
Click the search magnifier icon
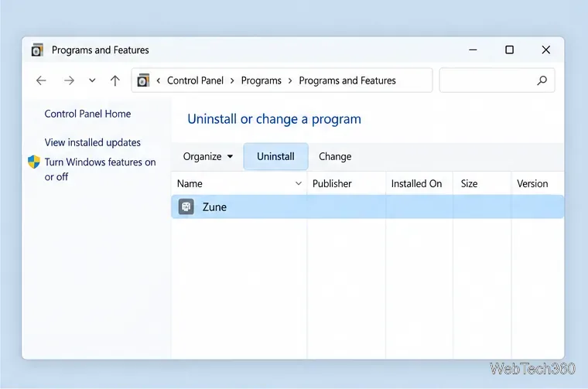pyautogui.click(x=542, y=80)
